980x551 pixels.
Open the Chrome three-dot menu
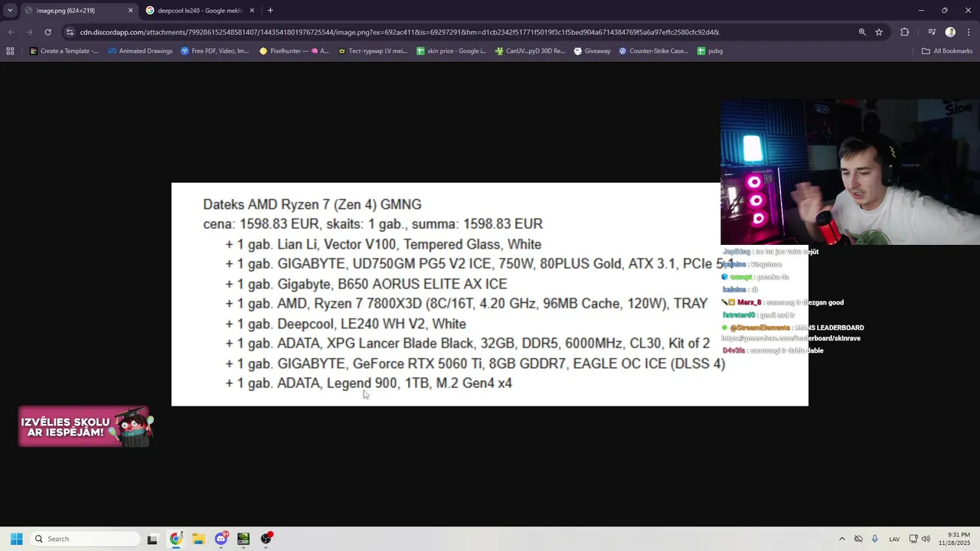pyautogui.click(x=969, y=32)
